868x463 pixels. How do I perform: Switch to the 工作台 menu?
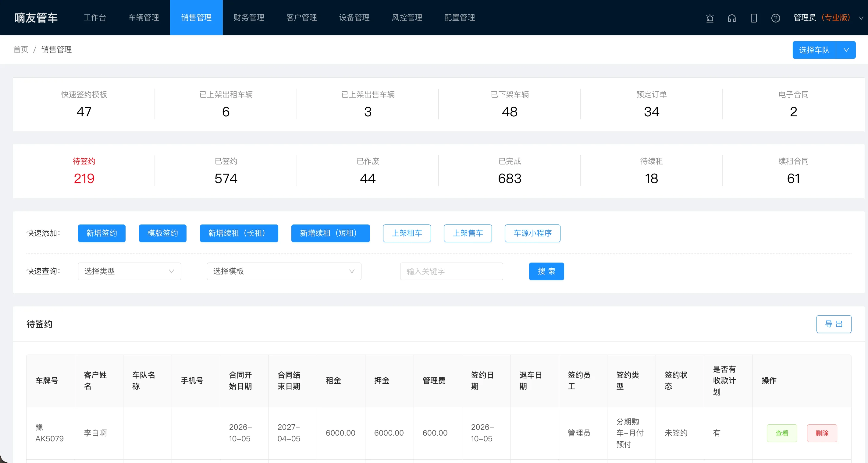pos(95,17)
